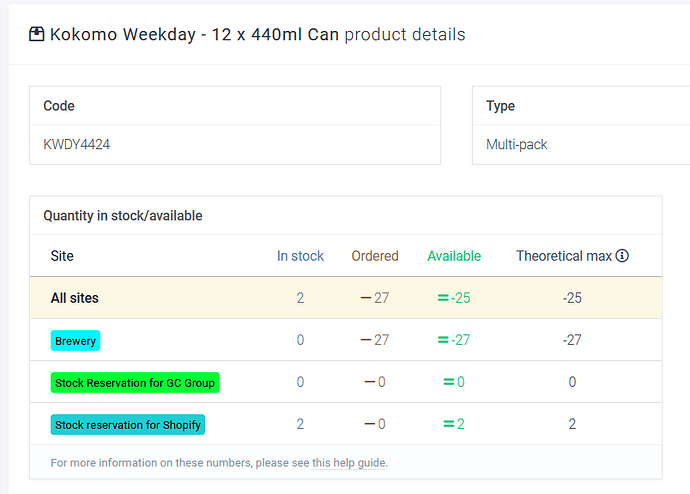
Task: Click the All sites row label
Action: pos(74,298)
